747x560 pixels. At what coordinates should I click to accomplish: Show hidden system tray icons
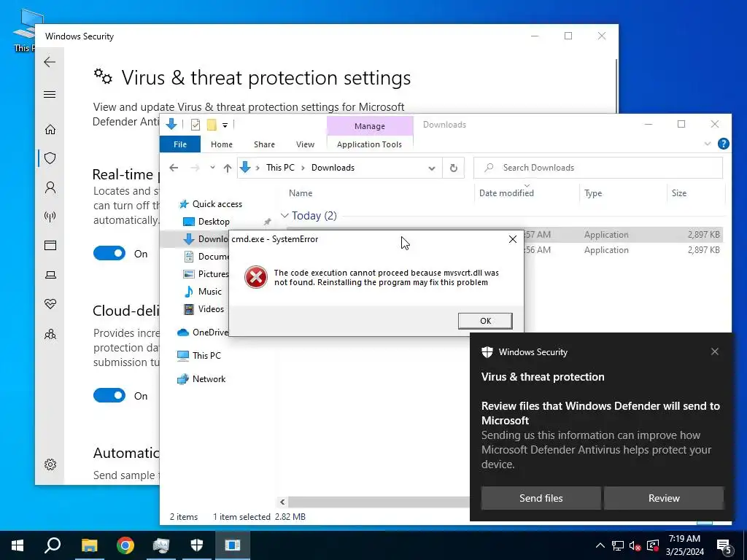click(x=600, y=545)
